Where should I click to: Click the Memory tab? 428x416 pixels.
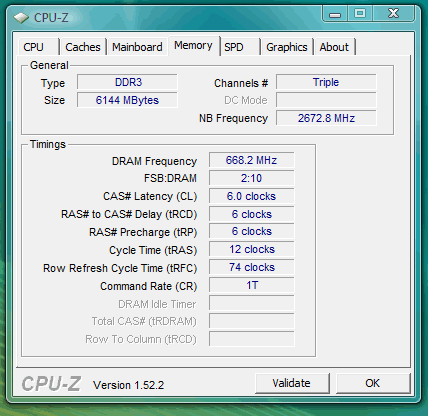point(193,45)
